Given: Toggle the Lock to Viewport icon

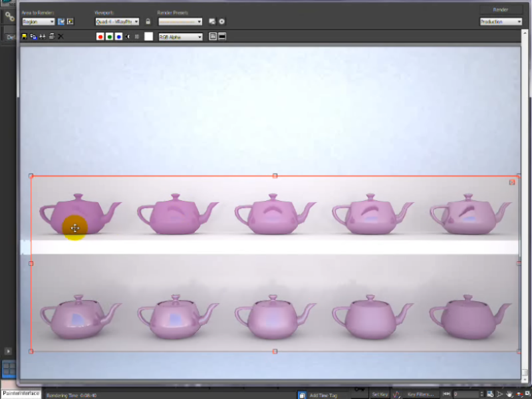Looking at the screenshot, I should 148,21.
